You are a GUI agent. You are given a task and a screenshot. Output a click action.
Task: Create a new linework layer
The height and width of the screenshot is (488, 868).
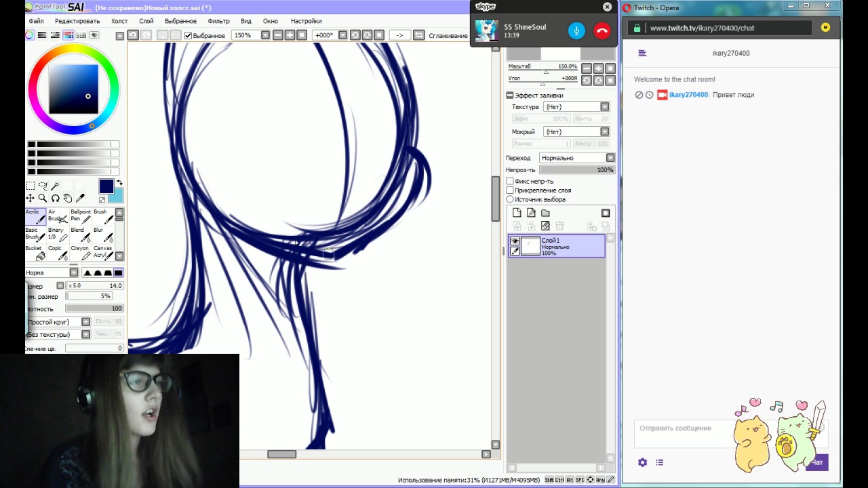tap(531, 213)
